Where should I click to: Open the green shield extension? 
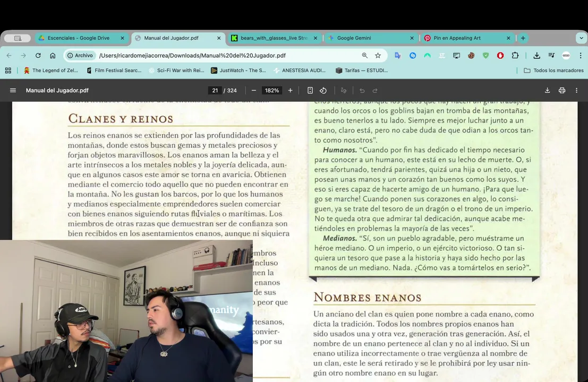485,55
